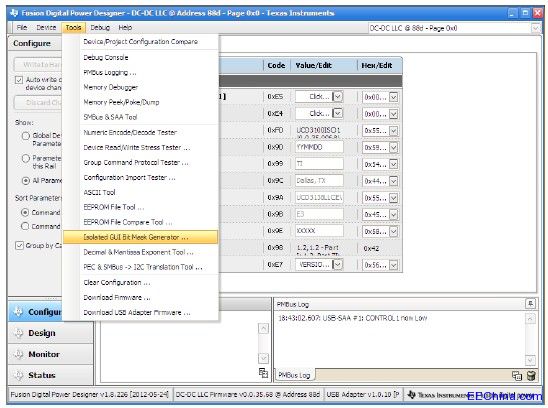Open the Debug Console menu entry
The width and height of the screenshot is (548, 408).
point(140,57)
